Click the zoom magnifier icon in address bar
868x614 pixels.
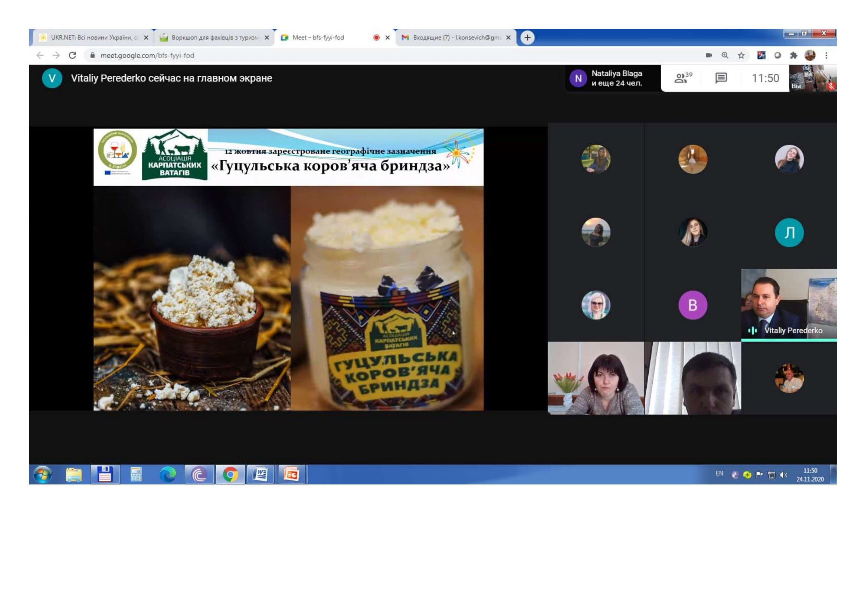point(725,56)
